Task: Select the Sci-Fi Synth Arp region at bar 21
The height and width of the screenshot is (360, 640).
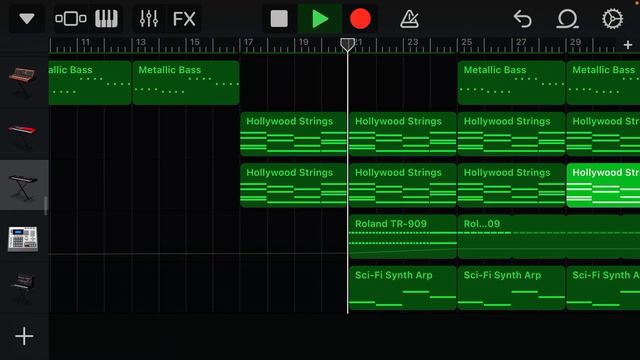Action: point(403,288)
